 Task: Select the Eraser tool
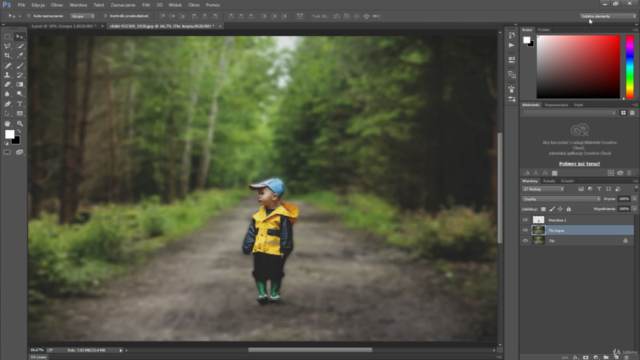point(7,84)
